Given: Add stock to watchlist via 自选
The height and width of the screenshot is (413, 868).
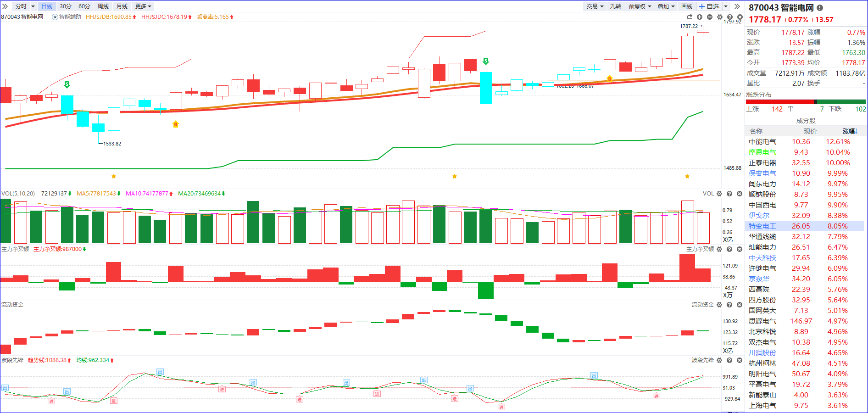Looking at the screenshot, I should coord(709,6).
